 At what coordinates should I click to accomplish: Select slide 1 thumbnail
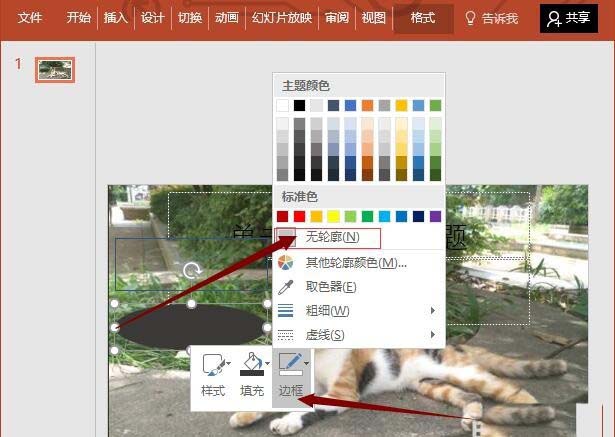pyautogui.click(x=55, y=70)
